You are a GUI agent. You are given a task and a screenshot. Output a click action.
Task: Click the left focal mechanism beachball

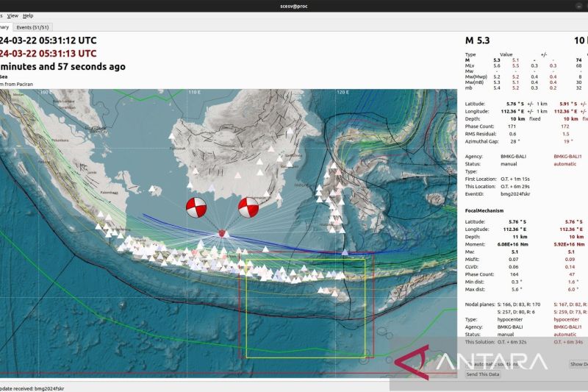coord(196,207)
